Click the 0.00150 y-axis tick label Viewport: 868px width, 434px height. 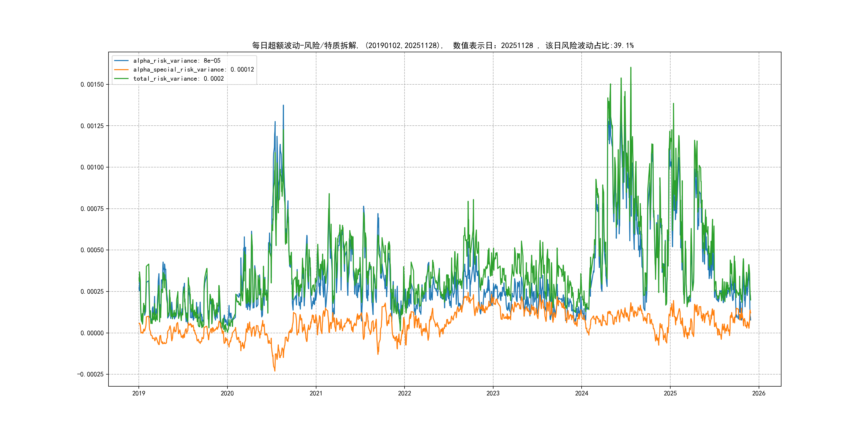92,85
